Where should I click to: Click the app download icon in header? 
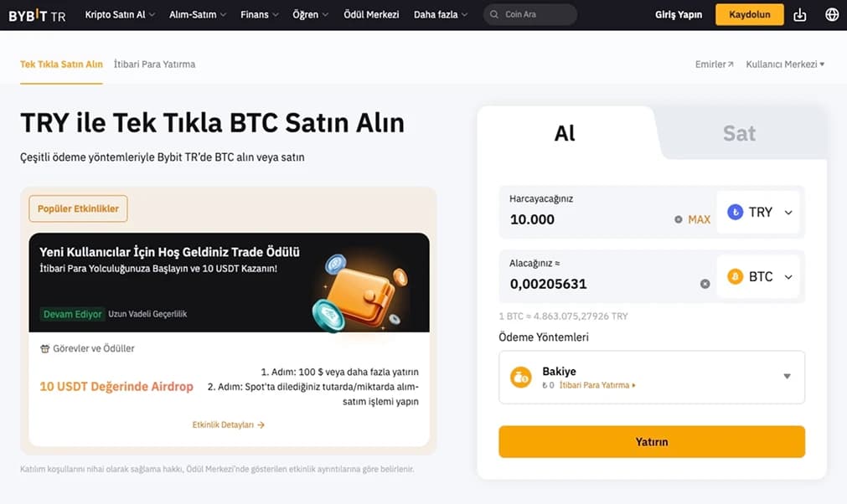(799, 14)
